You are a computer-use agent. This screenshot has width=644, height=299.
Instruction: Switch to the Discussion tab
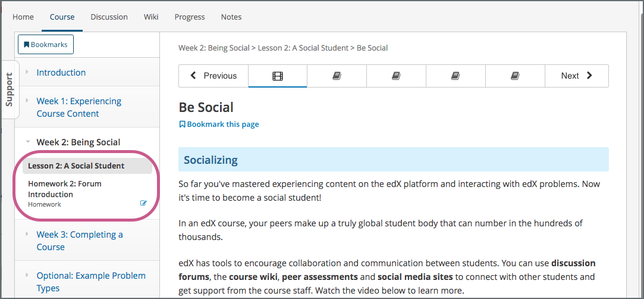pyautogui.click(x=109, y=17)
